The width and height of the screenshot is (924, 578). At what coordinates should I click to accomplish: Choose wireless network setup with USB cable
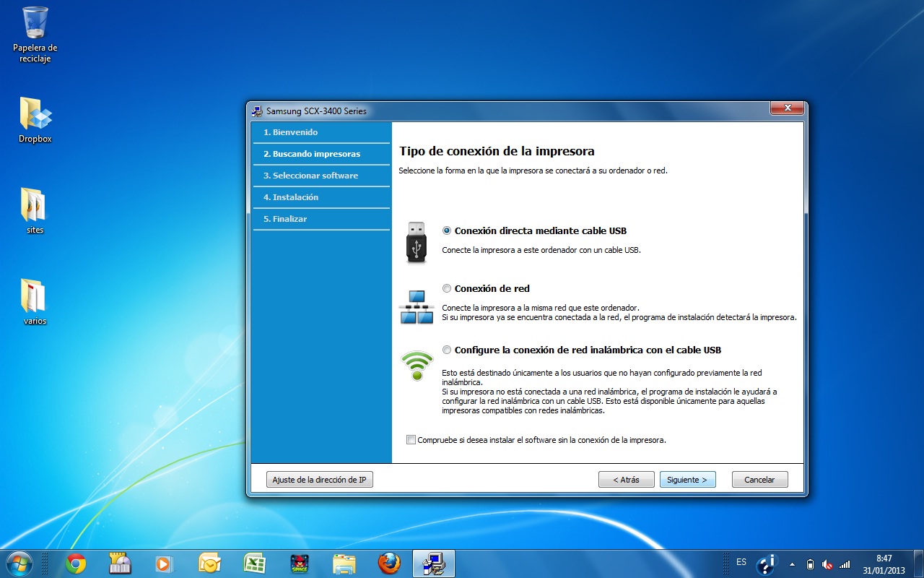(447, 350)
